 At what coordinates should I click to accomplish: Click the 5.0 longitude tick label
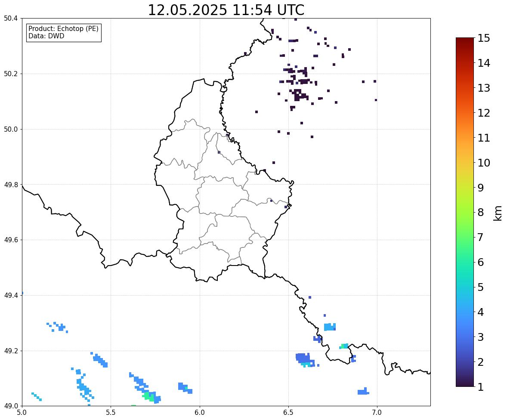click(x=22, y=413)
